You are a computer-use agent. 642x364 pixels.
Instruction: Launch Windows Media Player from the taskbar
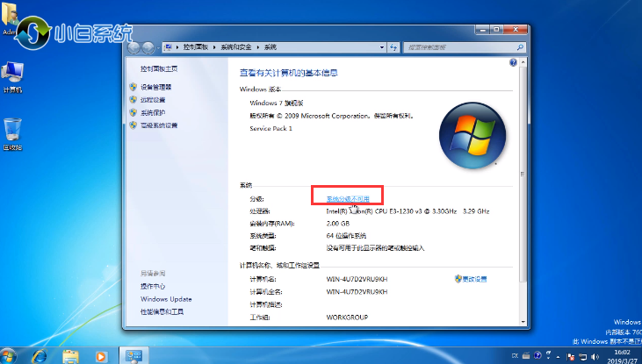coord(100,357)
